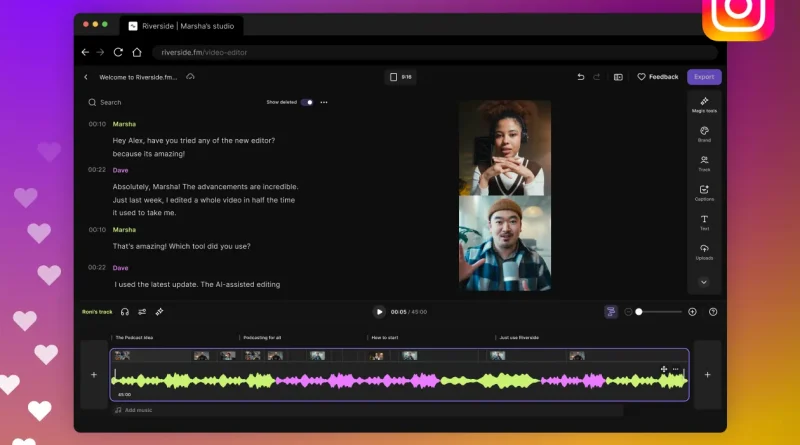Screen dimensions: 800x445
Task: Open the help question mark icon
Action: [713, 312]
